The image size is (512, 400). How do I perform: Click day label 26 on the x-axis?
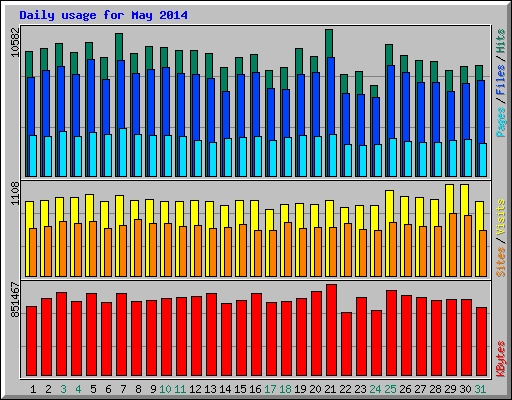405,389
